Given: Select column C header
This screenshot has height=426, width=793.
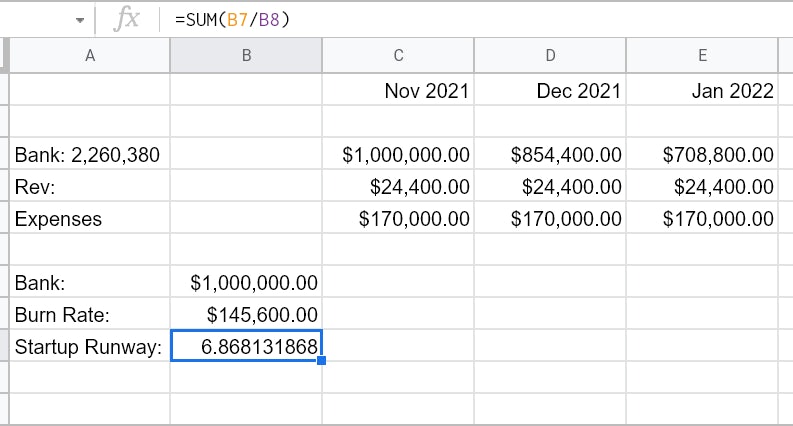Looking at the screenshot, I should point(399,56).
